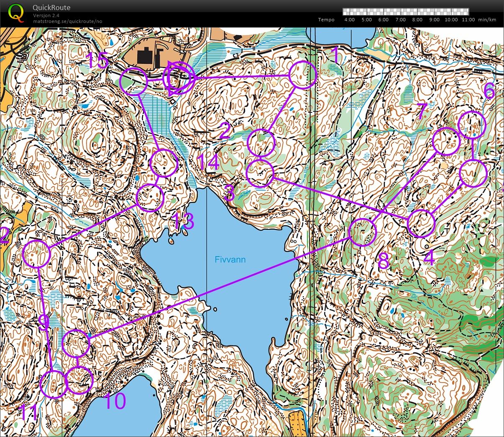Select control circle for control 4
The width and height of the screenshot is (504, 437).
tap(421, 224)
